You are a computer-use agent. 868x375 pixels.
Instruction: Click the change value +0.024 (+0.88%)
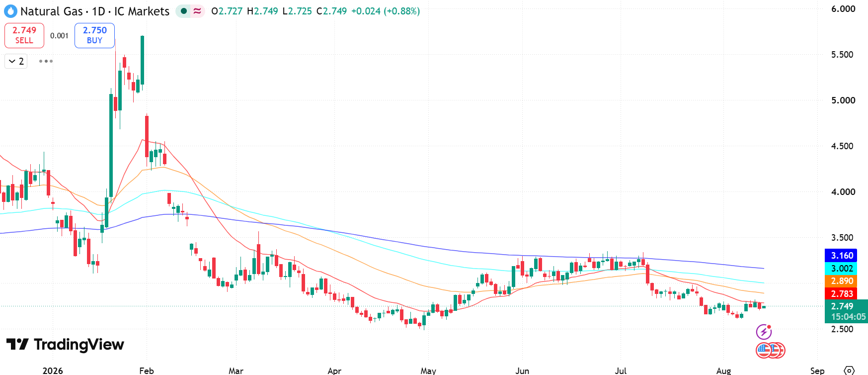click(386, 11)
